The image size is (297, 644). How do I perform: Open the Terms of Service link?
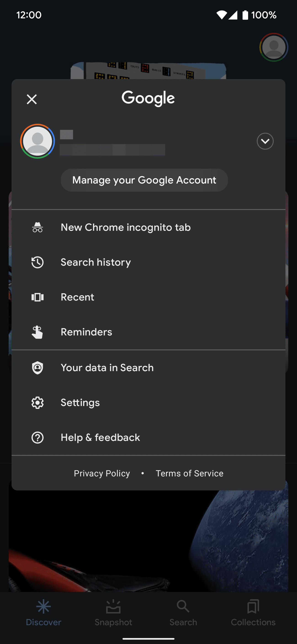[189, 473]
